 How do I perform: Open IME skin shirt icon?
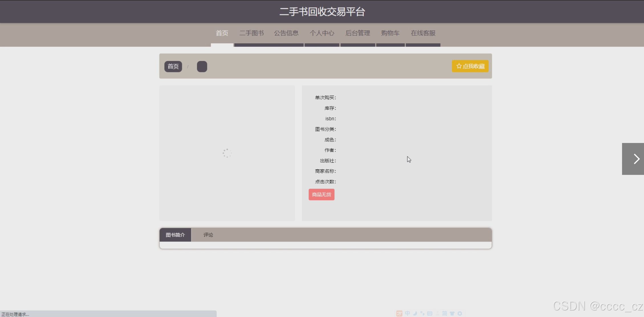(452, 314)
